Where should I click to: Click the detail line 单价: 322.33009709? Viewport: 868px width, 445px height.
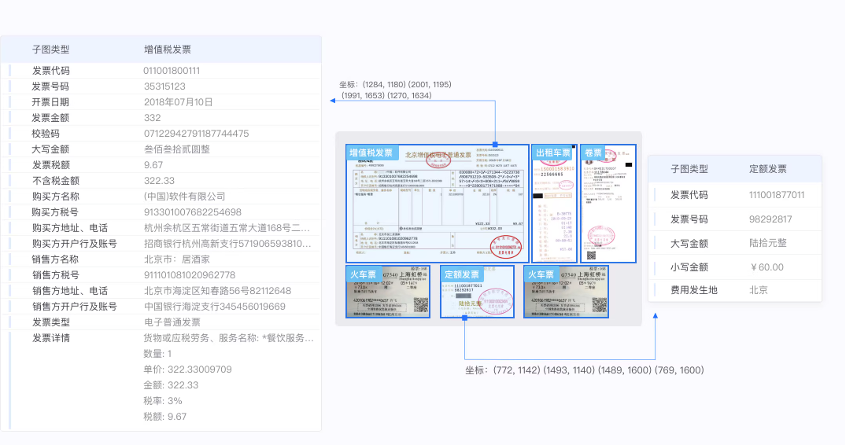pos(187,370)
